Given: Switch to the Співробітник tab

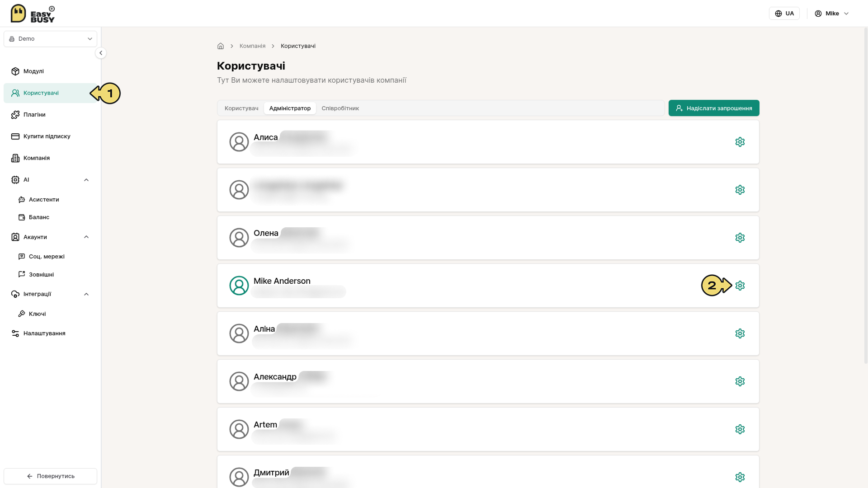Looking at the screenshot, I should pos(340,108).
